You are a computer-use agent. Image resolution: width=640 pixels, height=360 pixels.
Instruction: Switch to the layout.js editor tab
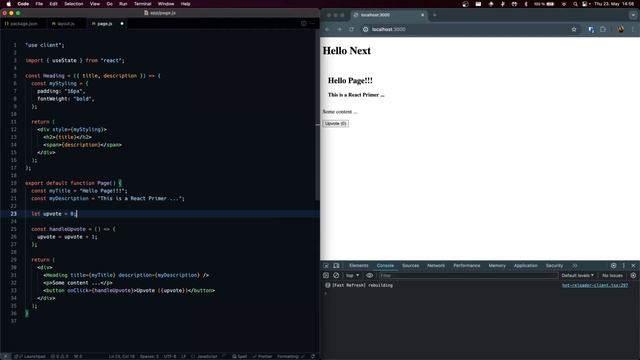(x=64, y=24)
